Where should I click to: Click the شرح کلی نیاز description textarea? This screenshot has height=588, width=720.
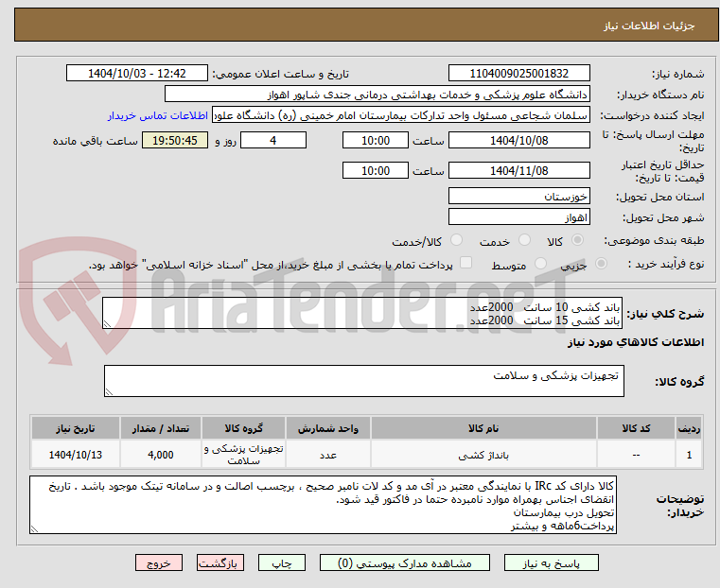tap(362, 313)
